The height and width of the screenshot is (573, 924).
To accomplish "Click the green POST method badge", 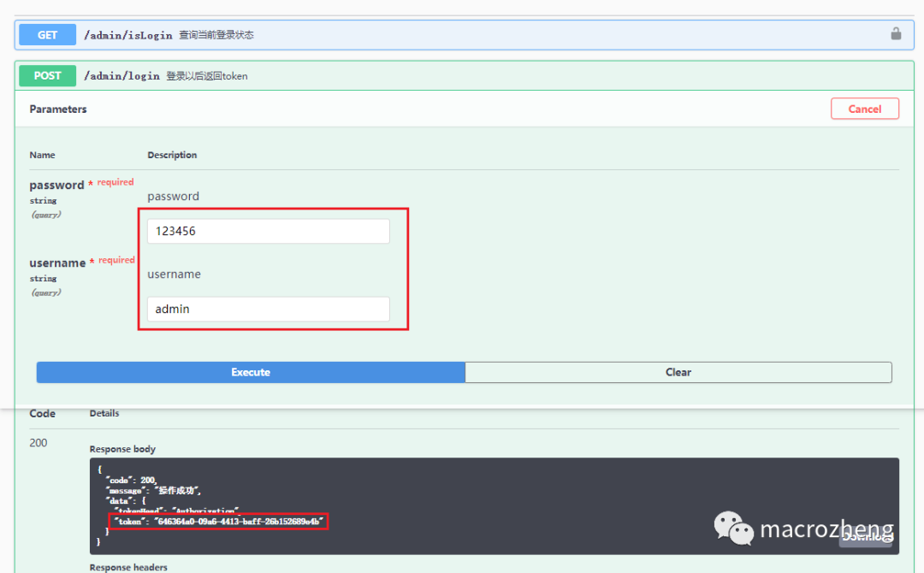I will tap(47, 75).
